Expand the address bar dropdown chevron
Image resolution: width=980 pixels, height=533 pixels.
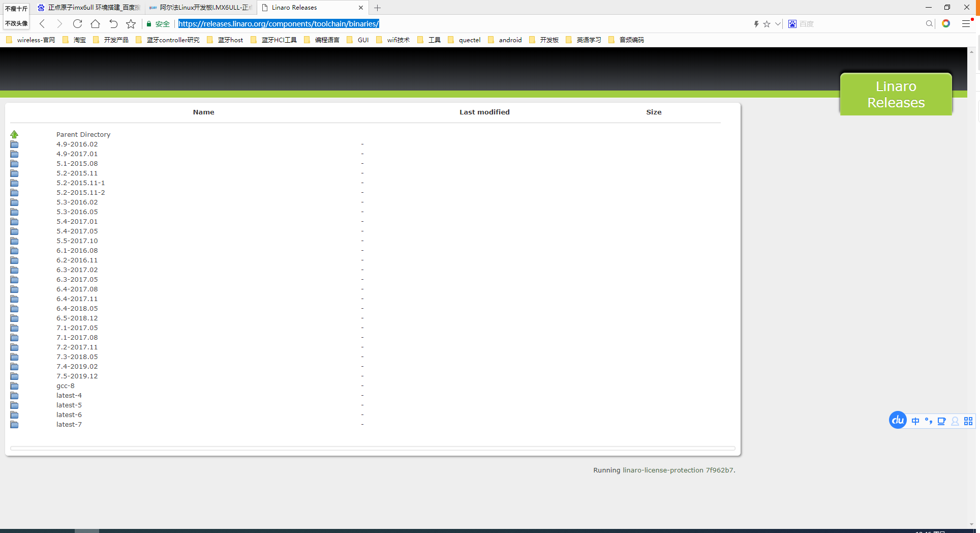pyautogui.click(x=778, y=24)
